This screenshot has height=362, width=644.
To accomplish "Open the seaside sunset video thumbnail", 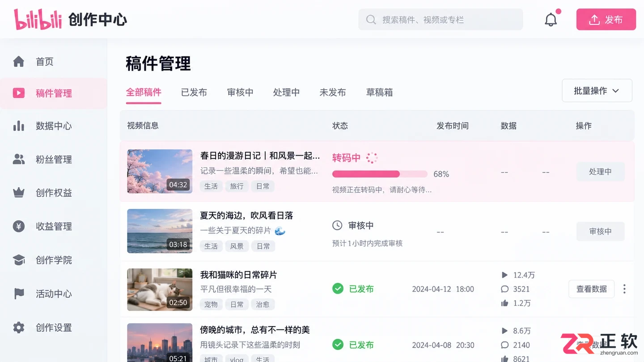I will pyautogui.click(x=160, y=231).
